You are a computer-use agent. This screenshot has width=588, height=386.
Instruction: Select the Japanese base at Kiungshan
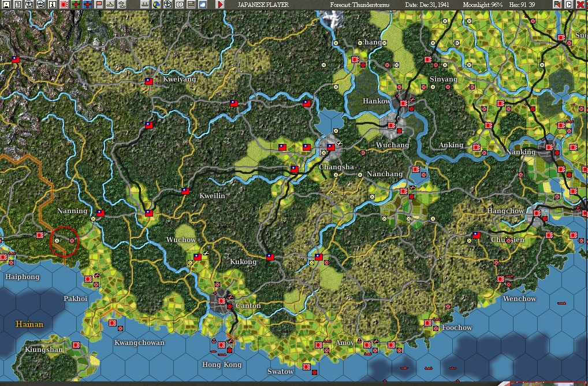tap(76, 345)
